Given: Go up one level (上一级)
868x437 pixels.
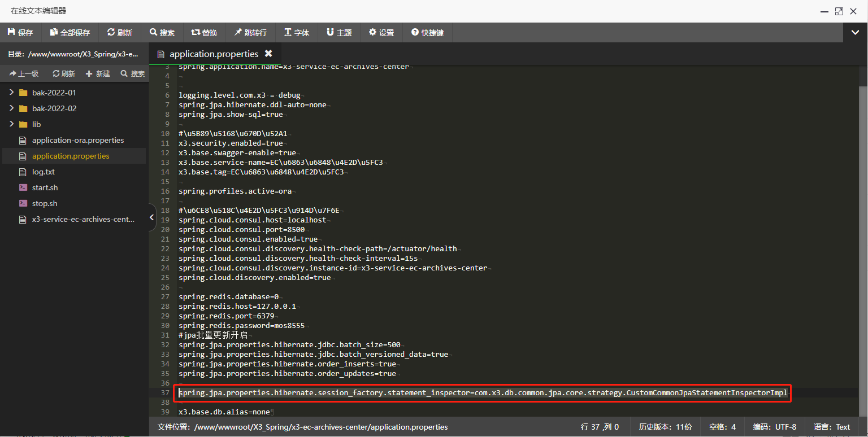Looking at the screenshot, I should click(24, 73).
